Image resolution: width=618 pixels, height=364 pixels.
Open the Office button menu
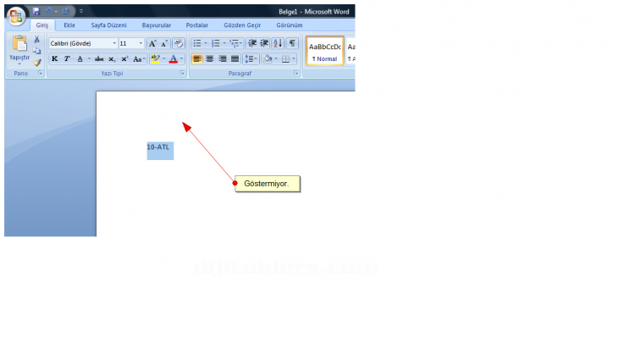pyautogui.click(x=16, y=16)
